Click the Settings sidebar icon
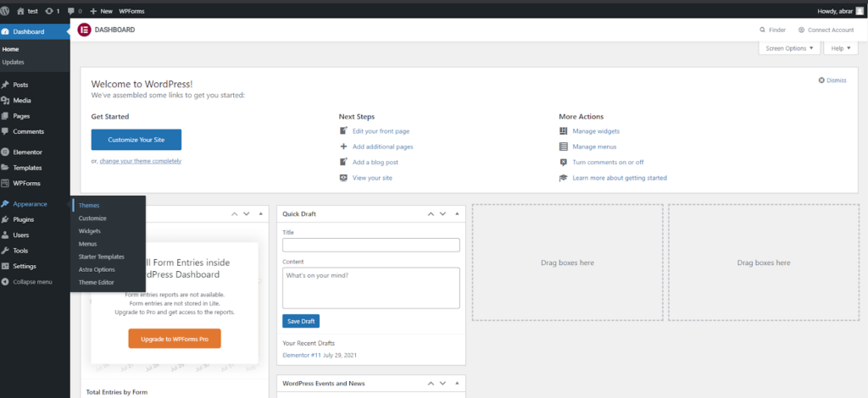Screen dimensions: 868x398 pos(6,266)
